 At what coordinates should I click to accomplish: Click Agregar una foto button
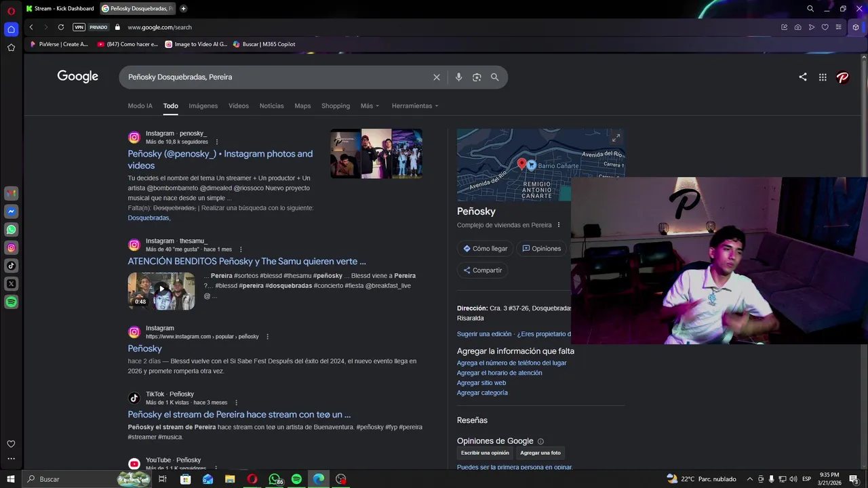click(x=540, y=453)
